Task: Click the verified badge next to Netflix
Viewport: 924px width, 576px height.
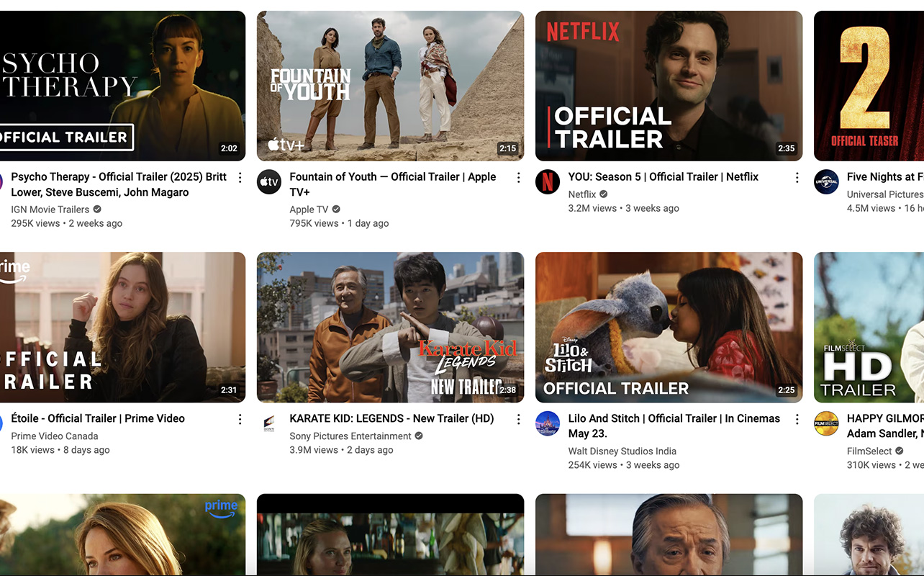Action: [602, 194]
